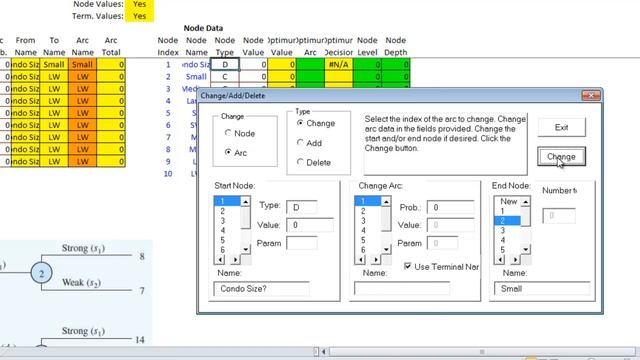Click Start Node list scroll left arrow
The height and width of the screenshot is (360, 640).
220,260
